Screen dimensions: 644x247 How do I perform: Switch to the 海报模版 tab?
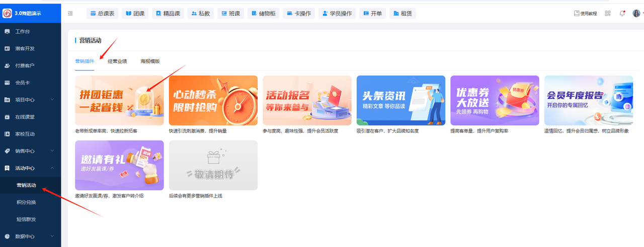point(150,61)
